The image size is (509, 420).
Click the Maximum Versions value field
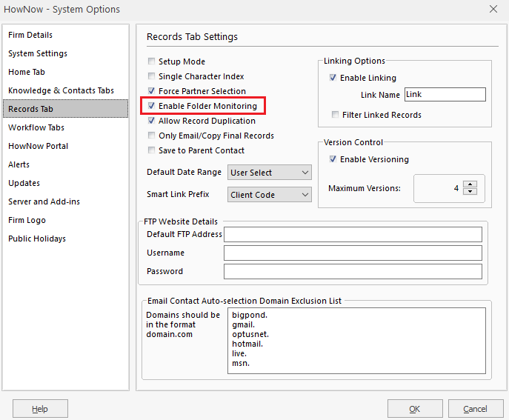pos(438,188)
